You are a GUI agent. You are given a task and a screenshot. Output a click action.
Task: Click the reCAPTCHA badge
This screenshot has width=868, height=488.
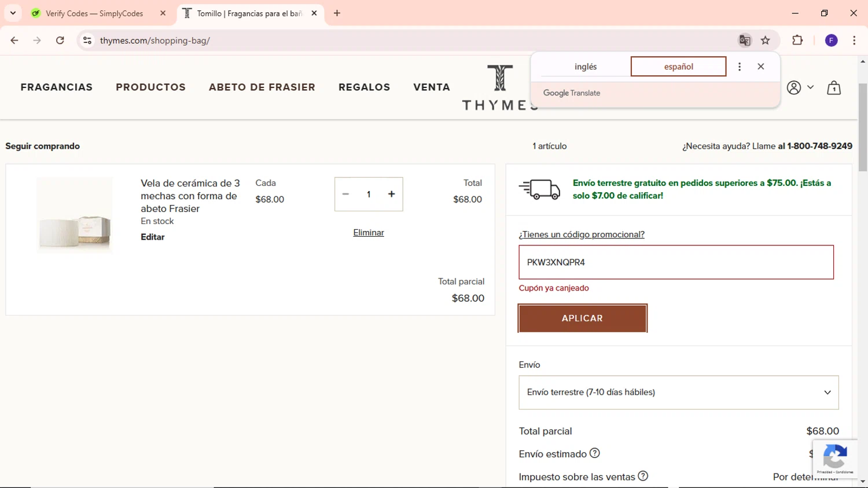click(835, 459)
